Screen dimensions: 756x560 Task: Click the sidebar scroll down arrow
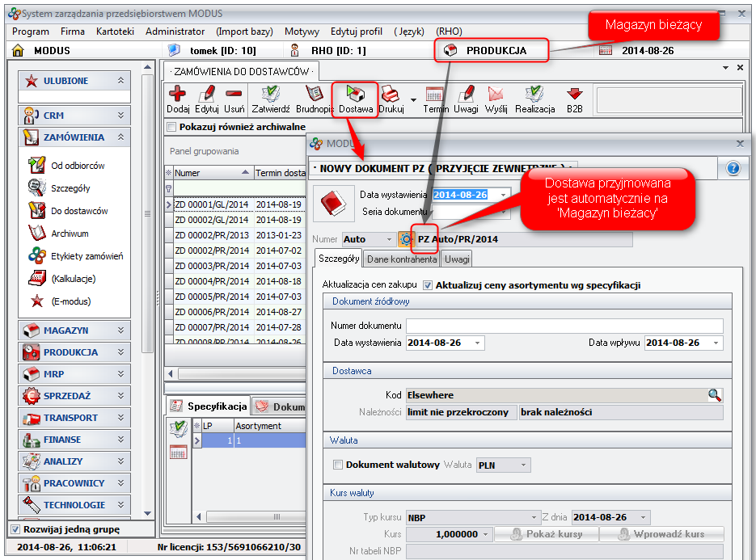pyautogui.click(x=147, y=513)
